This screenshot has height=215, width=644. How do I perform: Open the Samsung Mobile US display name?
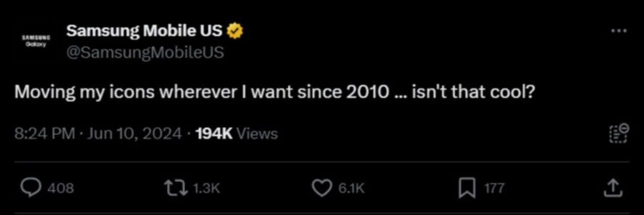tap(144, 31)
